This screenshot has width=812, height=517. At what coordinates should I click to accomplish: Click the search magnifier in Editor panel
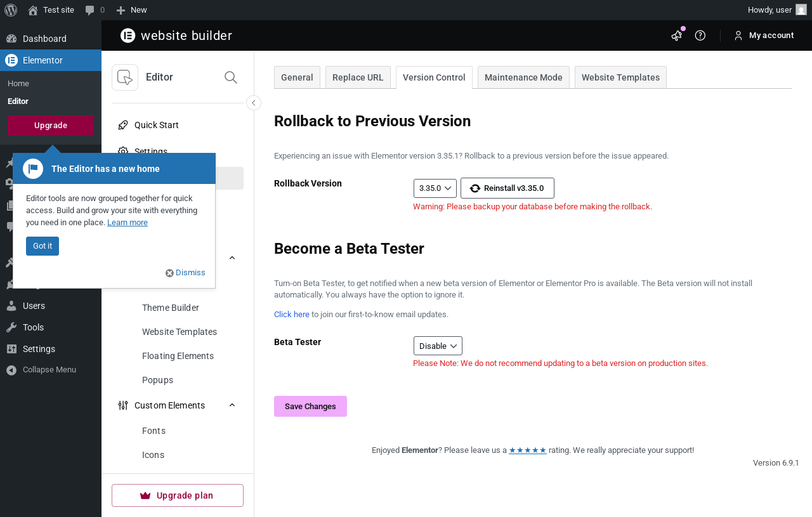231,77
